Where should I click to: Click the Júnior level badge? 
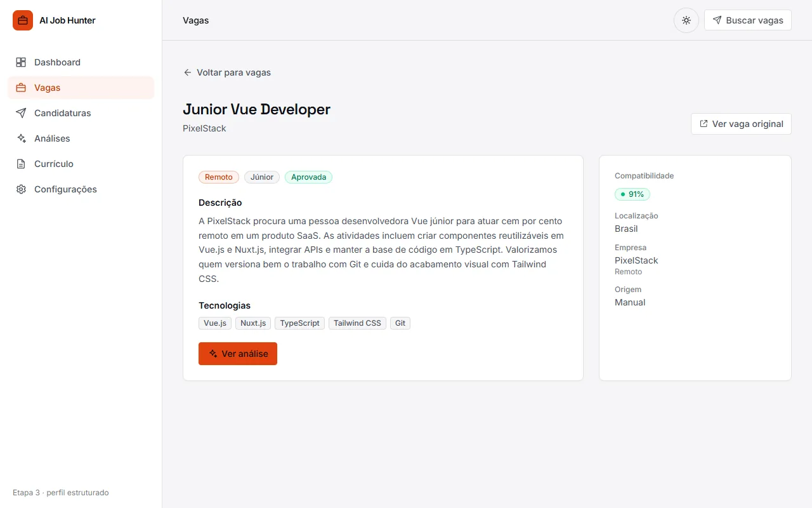[x=262, y=177]
